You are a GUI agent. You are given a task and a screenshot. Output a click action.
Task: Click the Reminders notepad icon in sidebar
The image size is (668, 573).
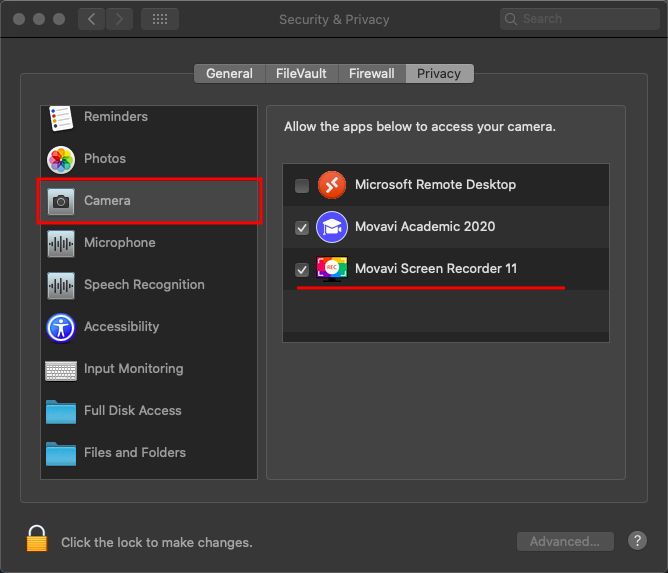[x=61, y=118]
